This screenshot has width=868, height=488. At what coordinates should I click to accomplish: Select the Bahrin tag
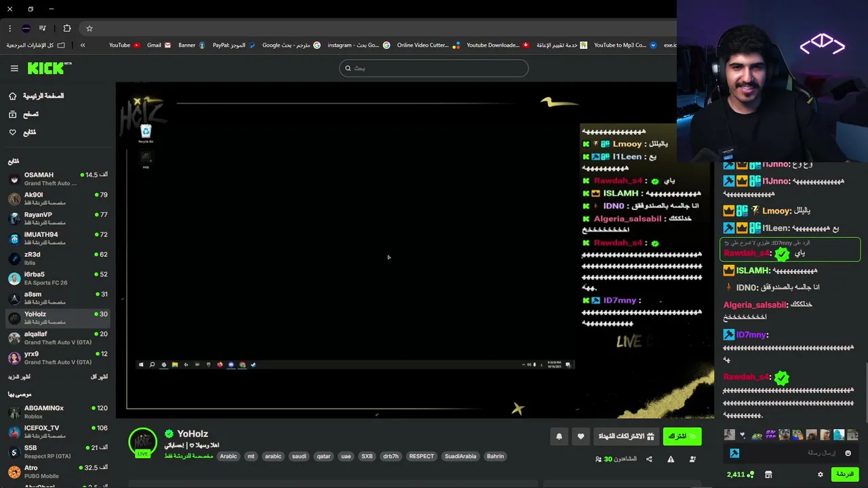pos(495,456)
